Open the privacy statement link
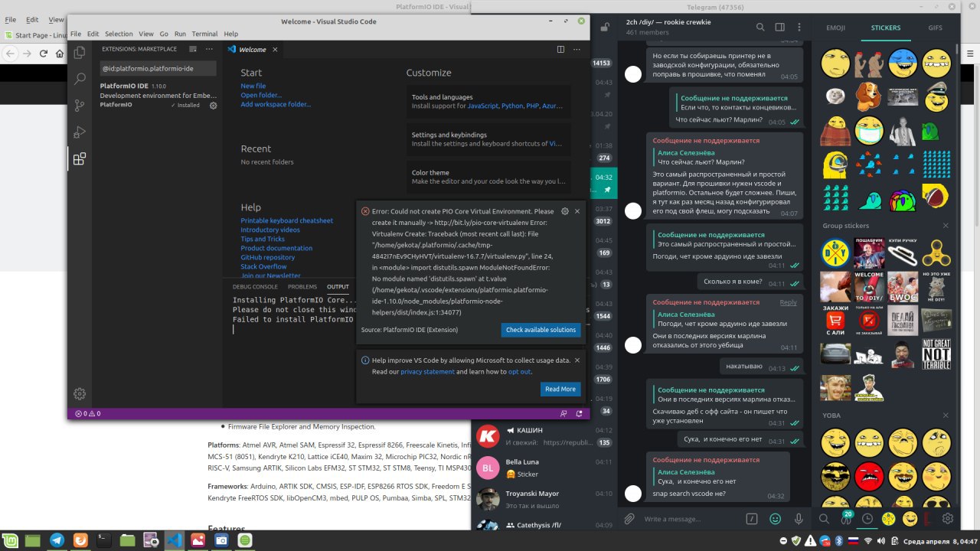This screenshot has width=980, height=551. click(427, 372)
